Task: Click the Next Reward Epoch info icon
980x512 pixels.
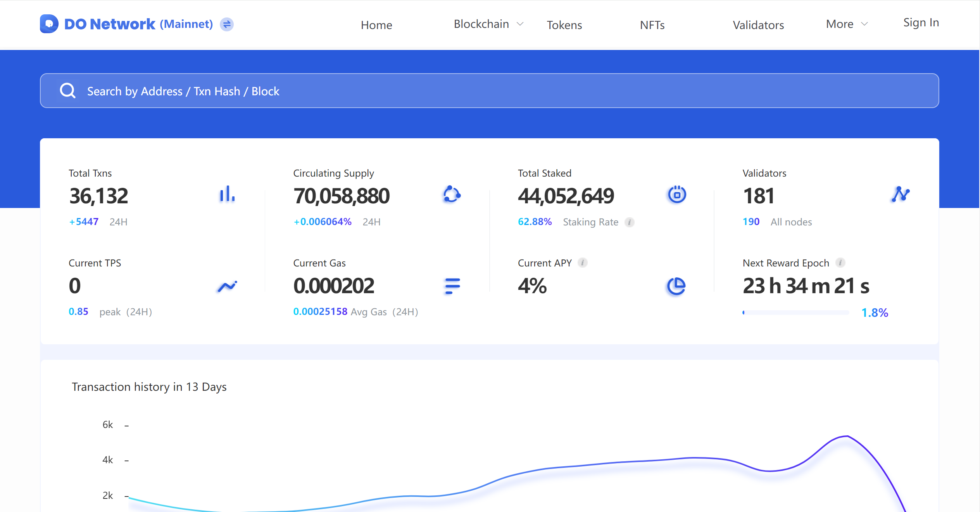Action: pyautogui.click(x=840, y=263)
